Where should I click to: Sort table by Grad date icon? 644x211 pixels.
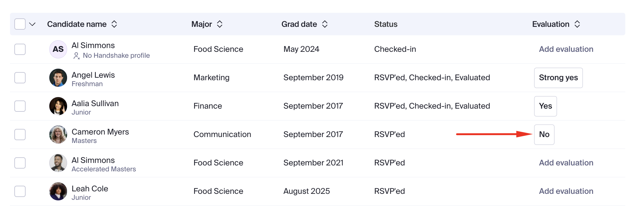pyautogui.click(x=325, y=24)
